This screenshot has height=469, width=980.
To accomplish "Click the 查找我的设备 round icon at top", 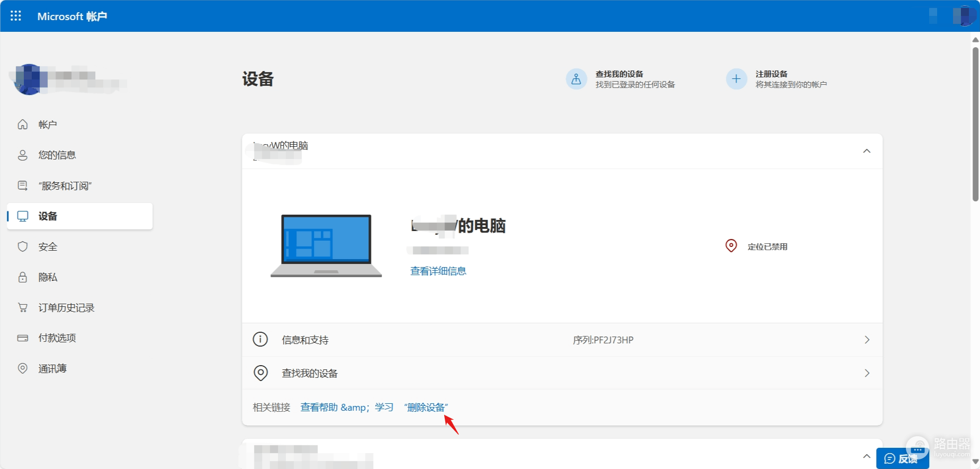I will tap(577, 79).
